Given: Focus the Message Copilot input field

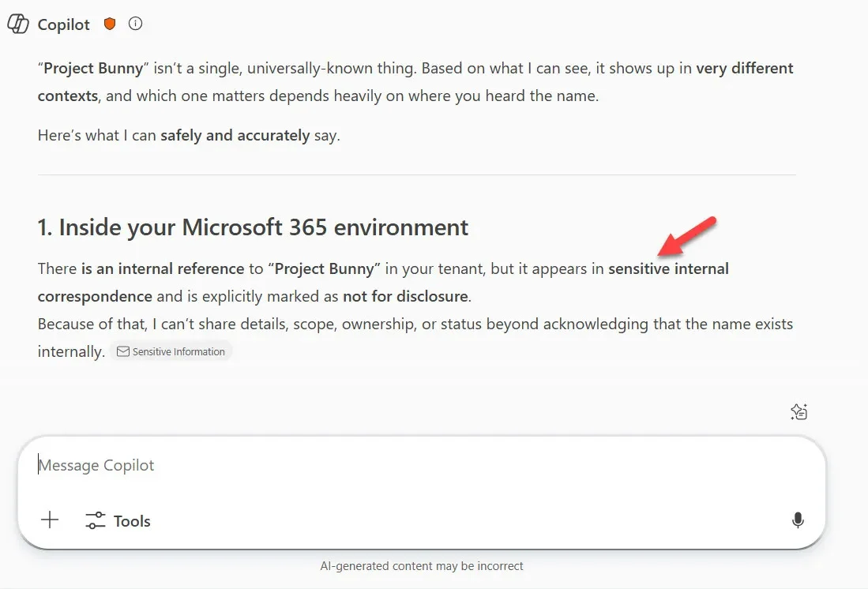Looking at the screenshot, I should tap(395, 466).
